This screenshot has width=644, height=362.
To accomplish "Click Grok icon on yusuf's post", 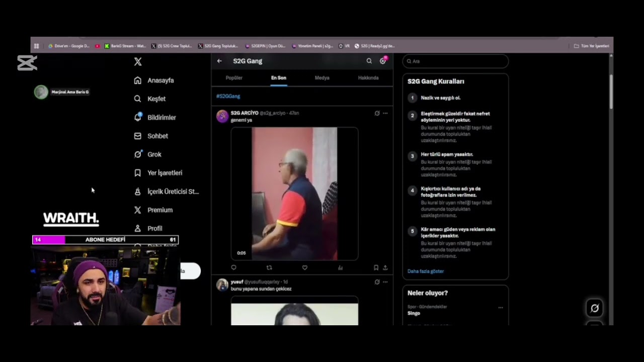I will click(377, 282).
